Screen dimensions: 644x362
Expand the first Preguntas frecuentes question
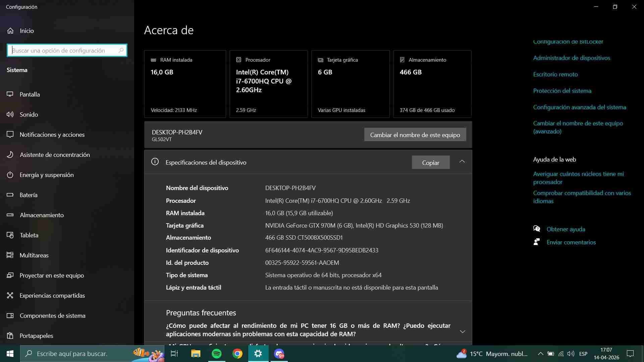[x=462, y=331]
